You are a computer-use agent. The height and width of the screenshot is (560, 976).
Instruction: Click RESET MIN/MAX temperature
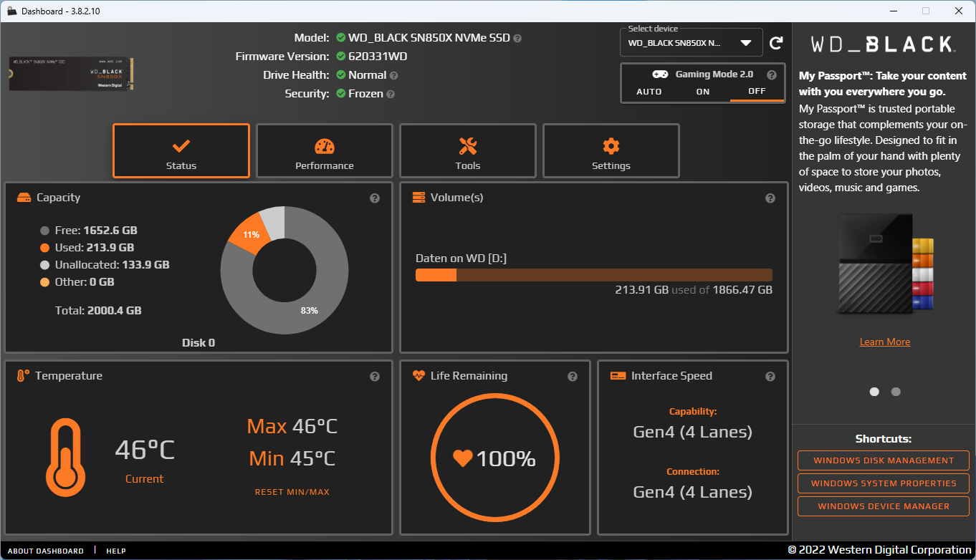coord(292,492)
